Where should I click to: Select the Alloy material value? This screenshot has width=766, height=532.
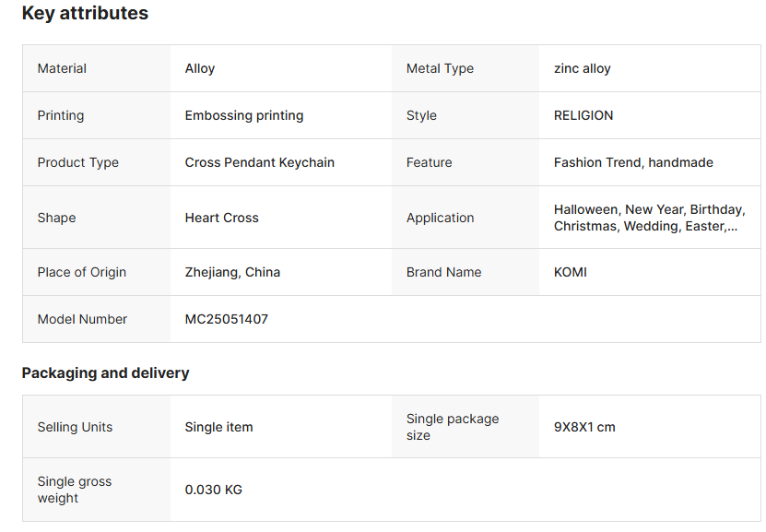tap(200, 68)
